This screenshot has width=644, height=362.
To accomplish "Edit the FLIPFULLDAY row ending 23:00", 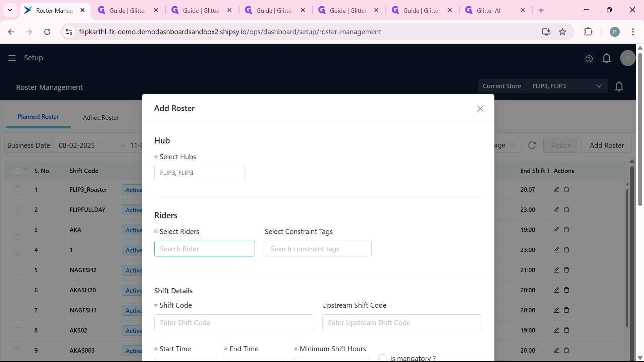I will [x=556, y=209].
